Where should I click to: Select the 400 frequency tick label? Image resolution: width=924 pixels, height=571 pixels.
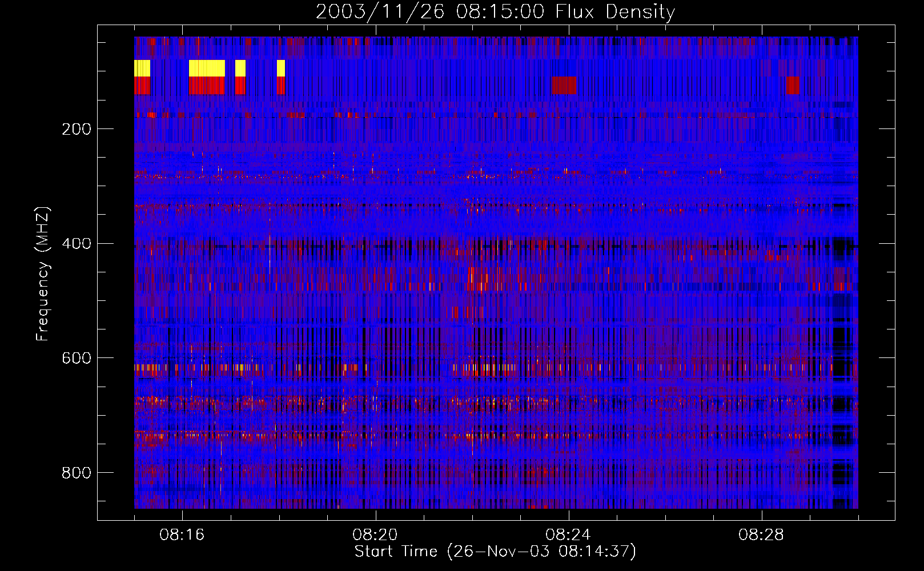[x=77, y=244]
